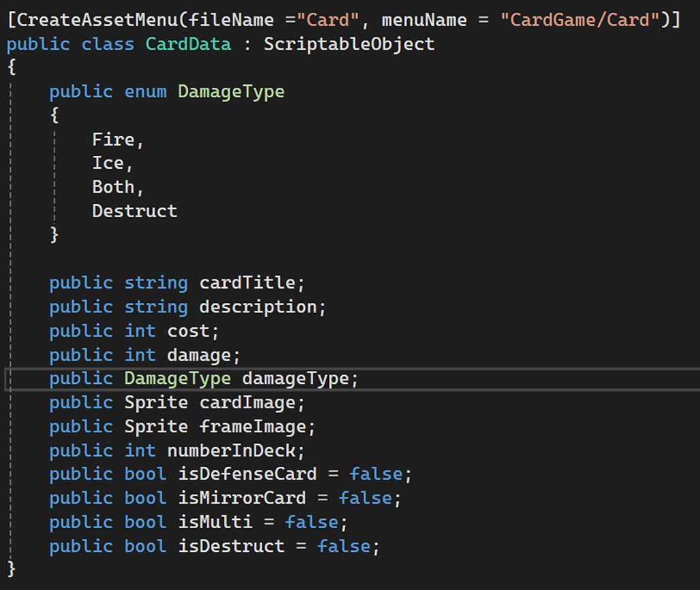
Task: Click the false value of isMirrorCard
Action: coord(365,498)
